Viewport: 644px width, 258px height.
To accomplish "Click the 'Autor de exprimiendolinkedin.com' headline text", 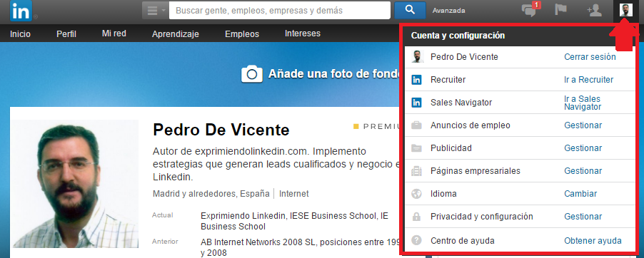I will coord(275,164).
